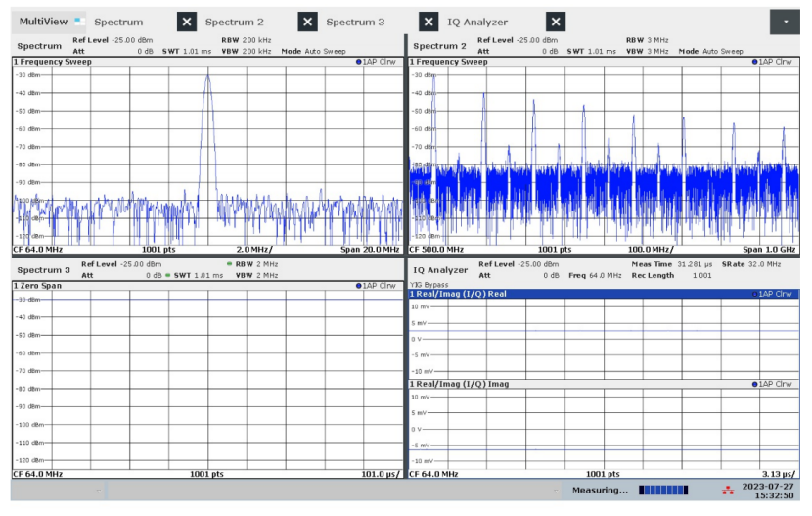The height and width of the screenshot is (516, 812).
Task: Click the 2.0 MHz/ division label
Action: [254, 250]
